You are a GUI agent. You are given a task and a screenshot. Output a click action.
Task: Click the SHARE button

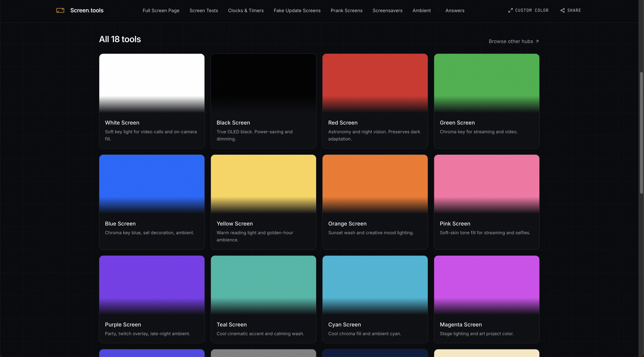tap(570, 11)
